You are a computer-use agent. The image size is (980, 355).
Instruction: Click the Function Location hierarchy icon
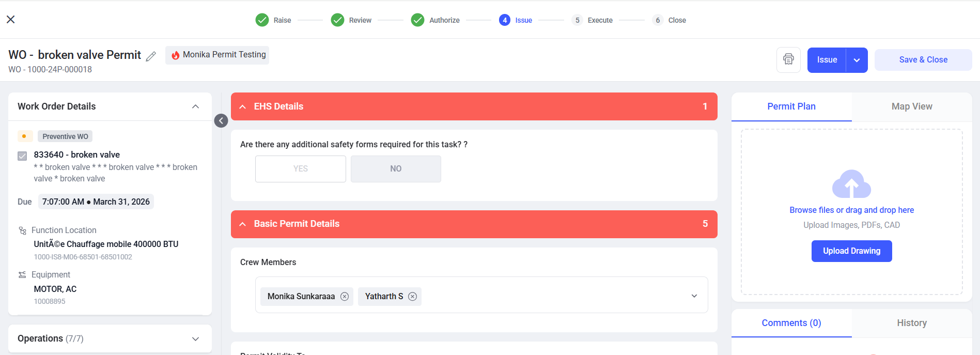(x=22, y=230)
